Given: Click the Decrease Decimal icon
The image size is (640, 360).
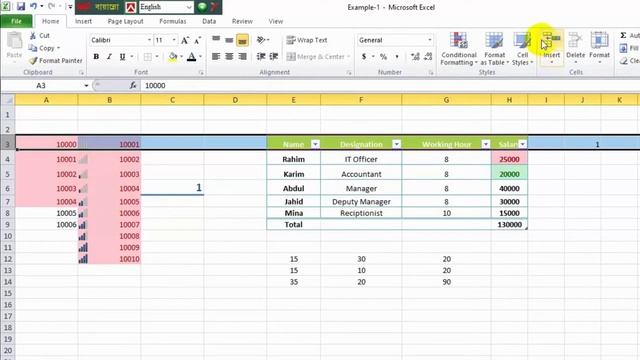Looking at the screenshot, I should (428, 57).
